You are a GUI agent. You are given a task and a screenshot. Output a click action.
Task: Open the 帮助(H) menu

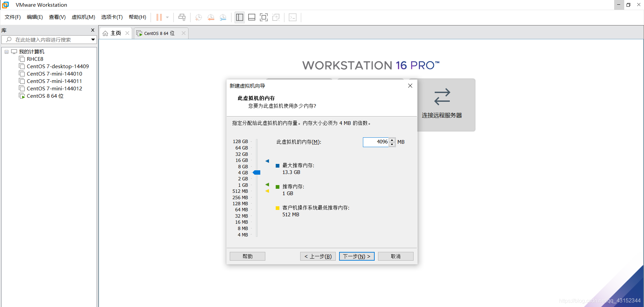point(138,17)
